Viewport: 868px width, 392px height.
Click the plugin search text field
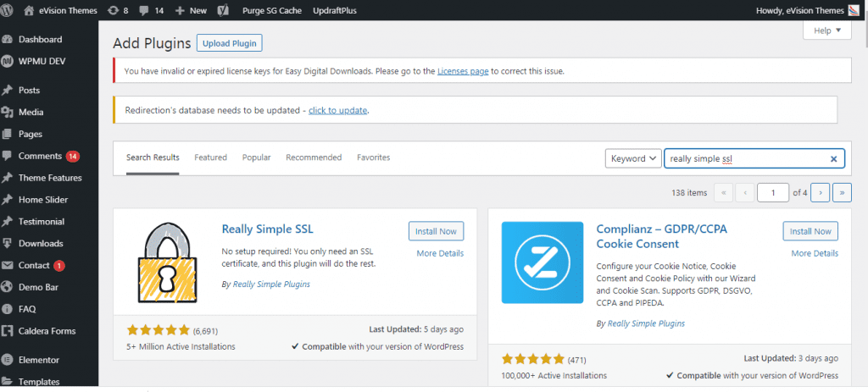point(754,158)
